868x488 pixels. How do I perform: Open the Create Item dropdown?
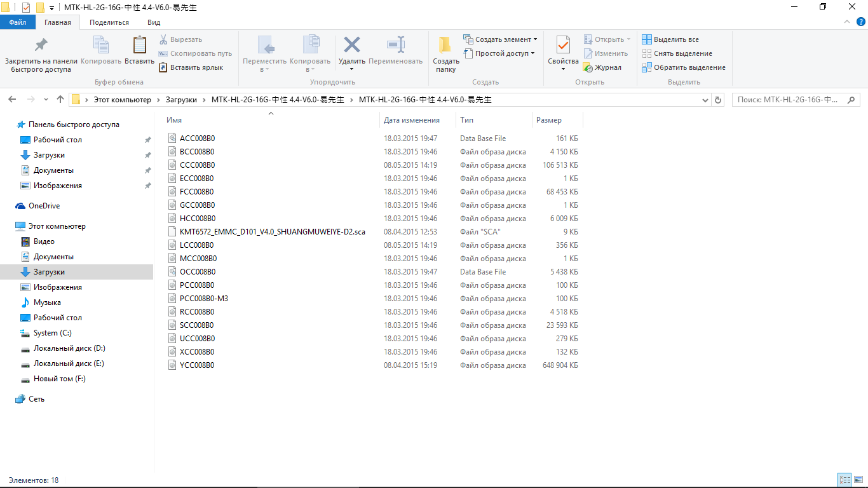point(500,39)
